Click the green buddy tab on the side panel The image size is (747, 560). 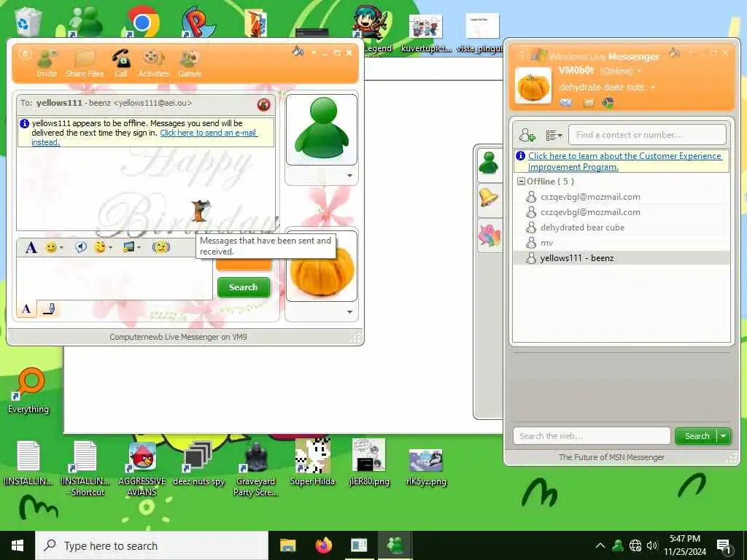coord(489,164)
